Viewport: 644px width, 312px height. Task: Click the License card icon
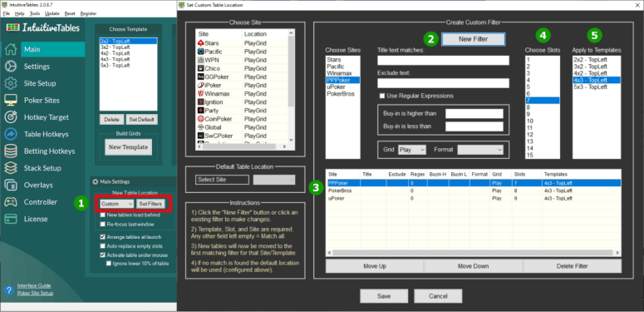pos(11,219)
